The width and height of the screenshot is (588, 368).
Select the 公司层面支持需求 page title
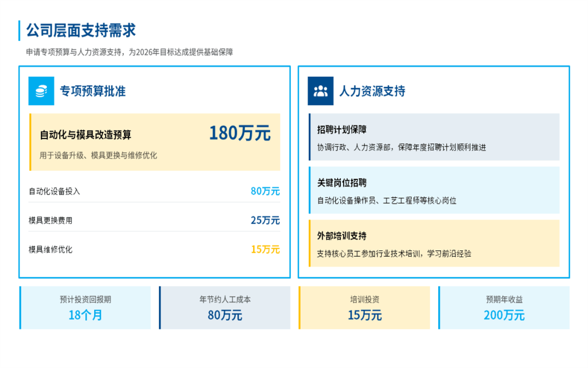[81, 31]
